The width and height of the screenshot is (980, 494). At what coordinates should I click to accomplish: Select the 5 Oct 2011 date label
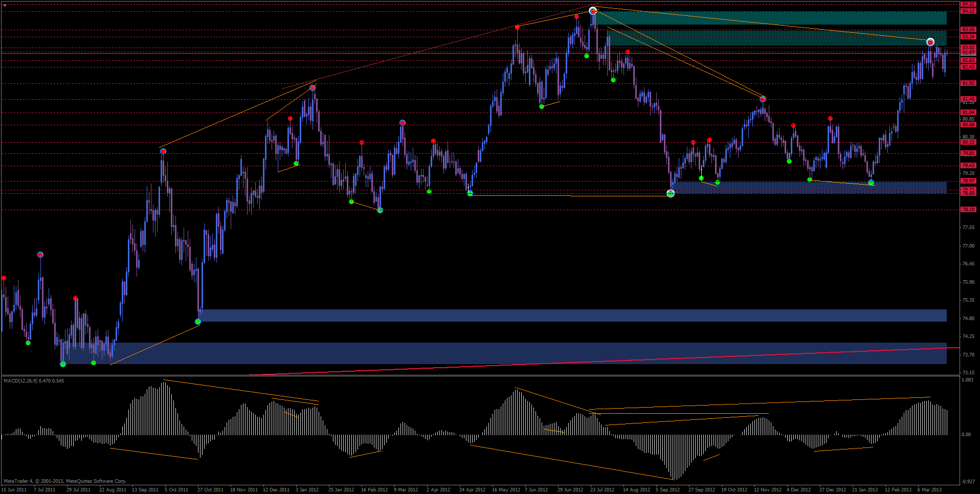pyautogui.click(x=176, y=489)
